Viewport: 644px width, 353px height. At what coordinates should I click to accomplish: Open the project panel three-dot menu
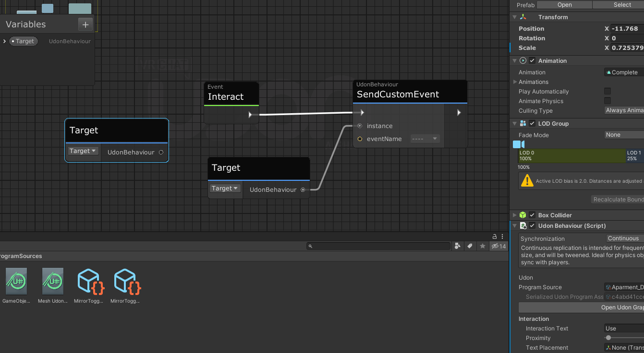click(x=503, y=236)
